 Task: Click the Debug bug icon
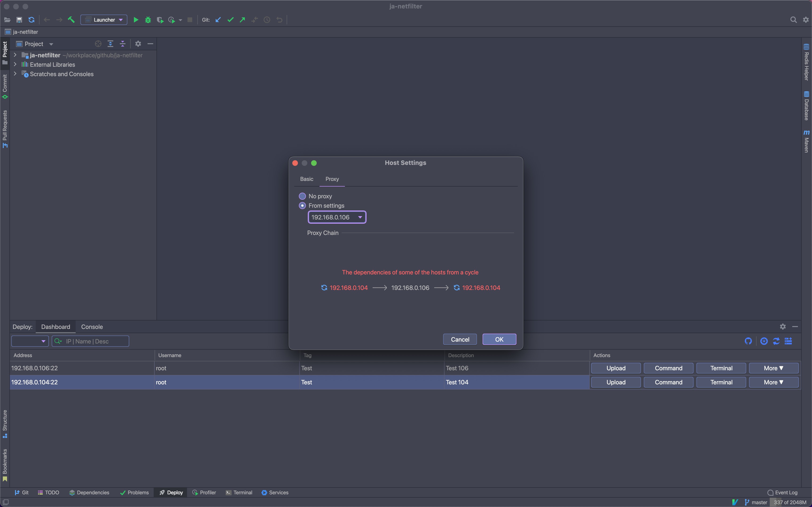pos(148,20)
